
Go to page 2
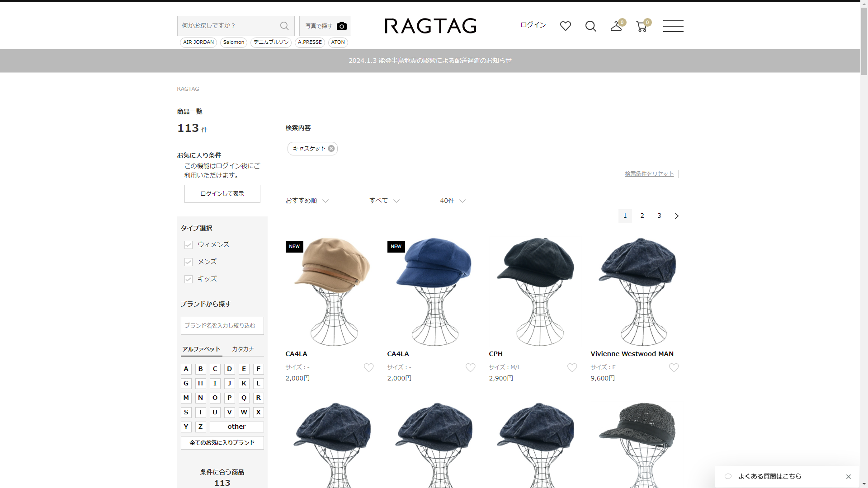(x=642, y=216)
